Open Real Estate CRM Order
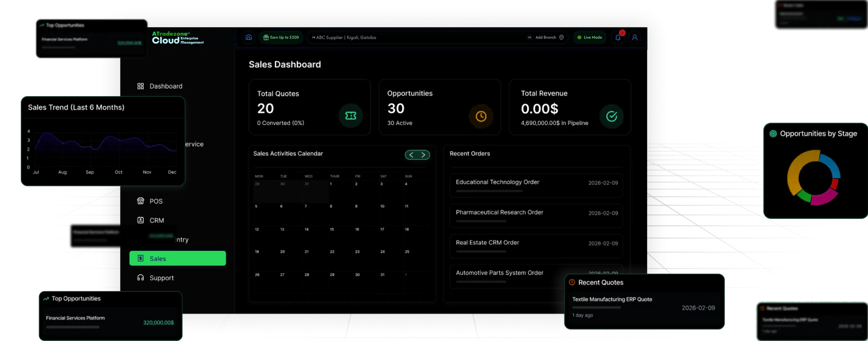The image size is (868, 341). [x=536, y=246]
